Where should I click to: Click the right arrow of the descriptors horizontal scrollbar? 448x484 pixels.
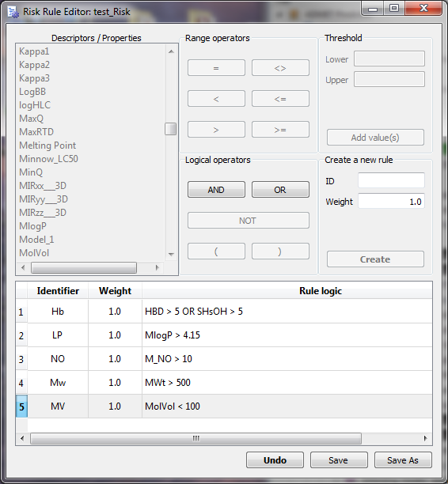pos(158,267)
